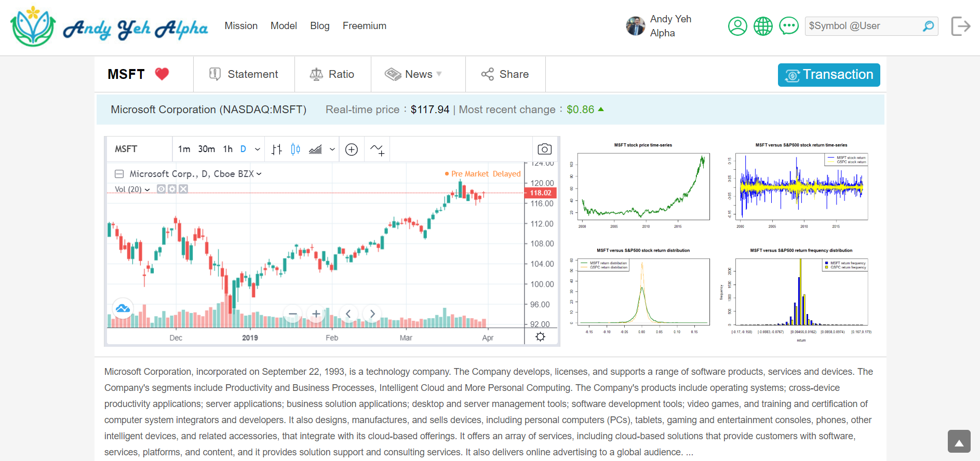The height and width of the screenshot is (461, 980).
Task: Click the Microsoft Corporation (NASDAQ:MSFT) title
Action: tap(208, 110)
